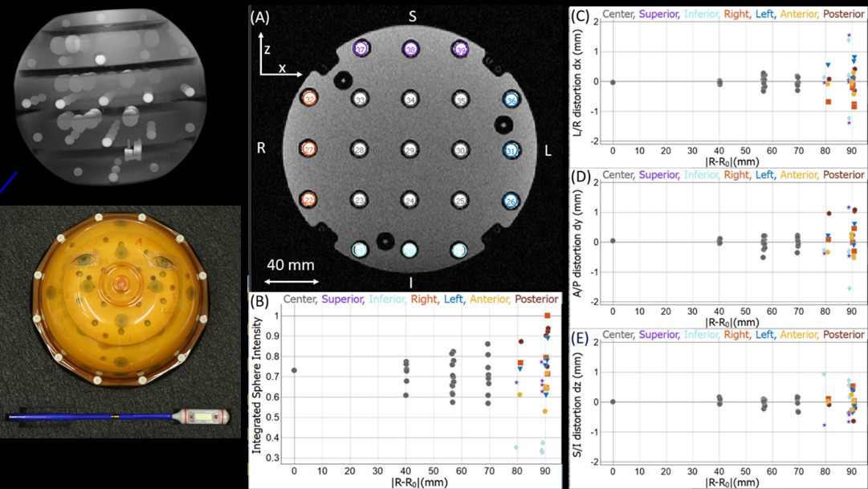This screenshot has width=868, height=489.
Task: Select the orange sphere marker 27
Action: [310, 150]
